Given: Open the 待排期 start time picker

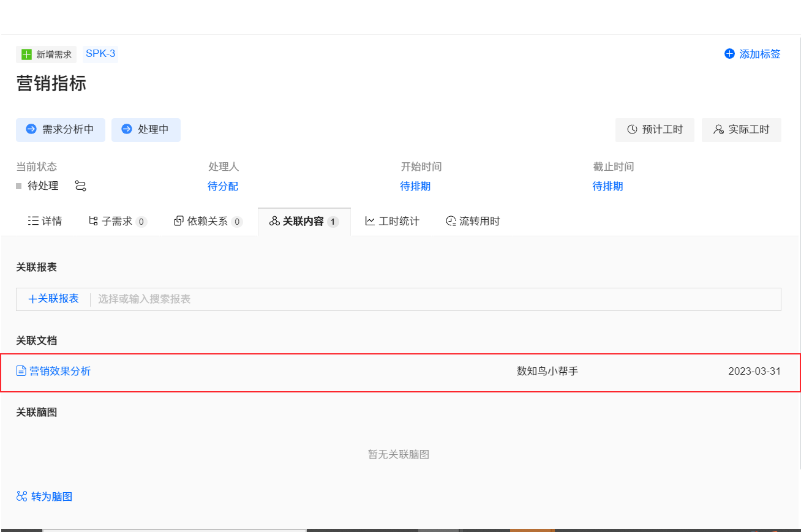Looking at the screenshot, I should pos(415,186).
